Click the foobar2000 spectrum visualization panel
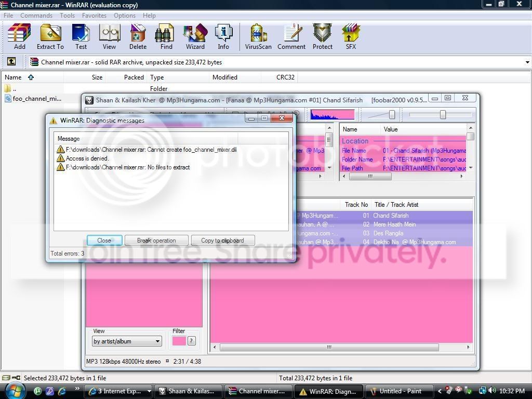The height and width of the screenshot is (399, 532). (x=332, y=114)
